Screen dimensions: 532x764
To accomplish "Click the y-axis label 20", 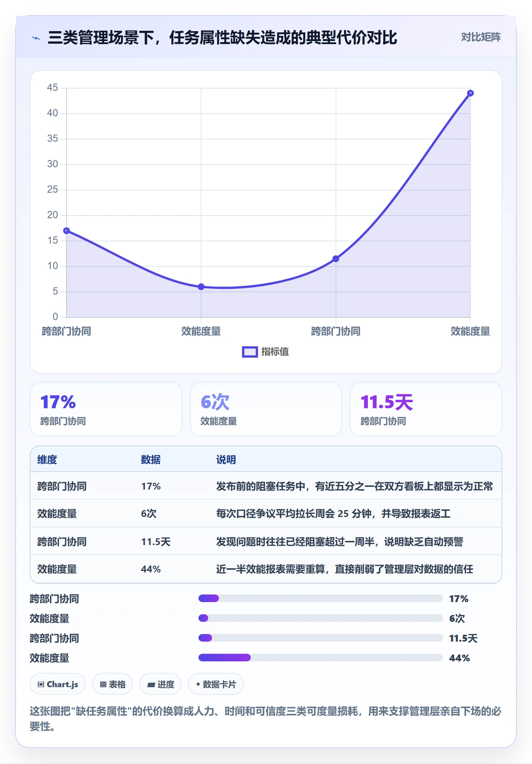I will click(52, 215).
